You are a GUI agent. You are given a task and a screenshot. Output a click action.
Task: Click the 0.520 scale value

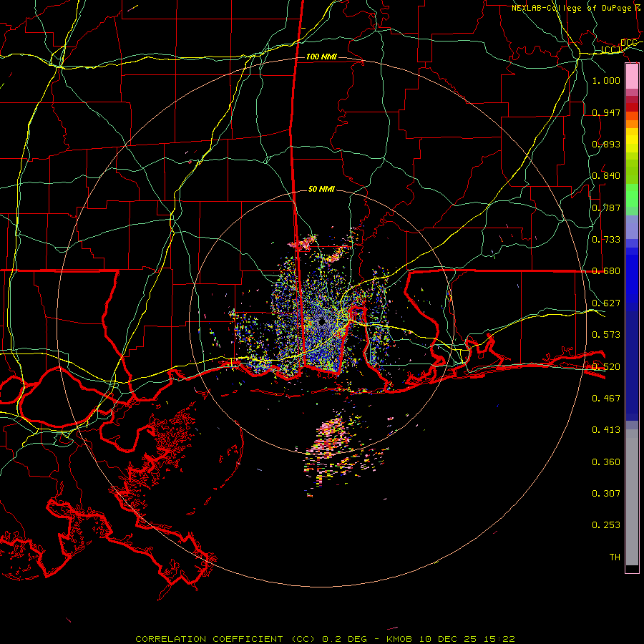606,367
